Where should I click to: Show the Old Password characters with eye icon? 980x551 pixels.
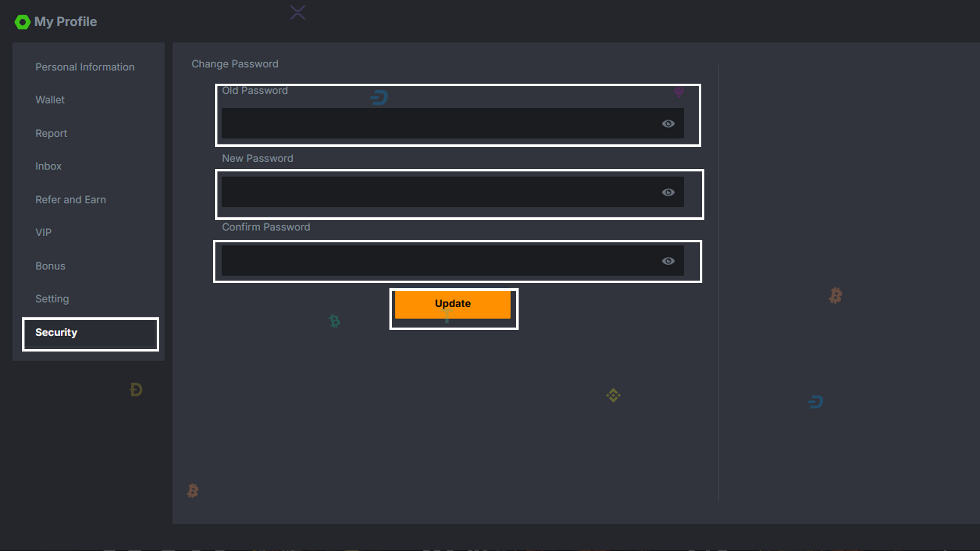click(x=668, y=123)
